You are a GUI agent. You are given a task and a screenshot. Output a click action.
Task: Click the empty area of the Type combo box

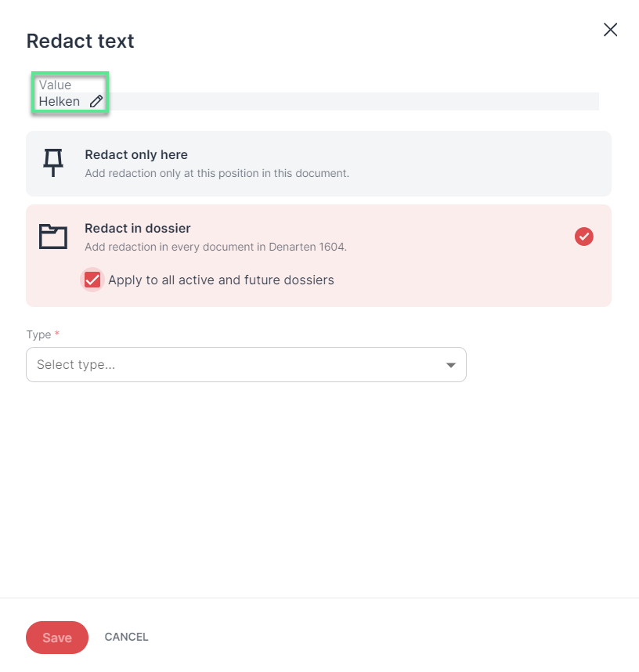279,365
